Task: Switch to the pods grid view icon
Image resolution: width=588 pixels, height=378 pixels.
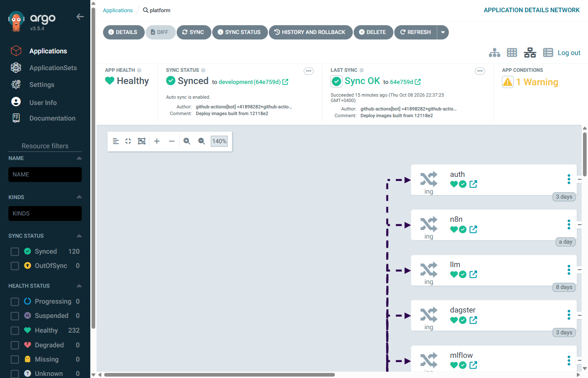Action: click(512, 52)
